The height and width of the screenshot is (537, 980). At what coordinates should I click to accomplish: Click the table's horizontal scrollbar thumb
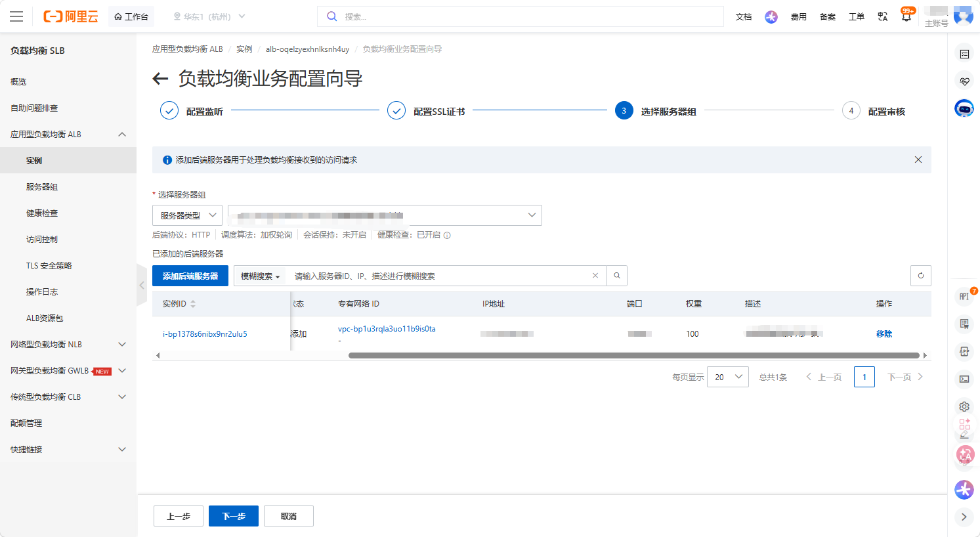coord(633,355)
